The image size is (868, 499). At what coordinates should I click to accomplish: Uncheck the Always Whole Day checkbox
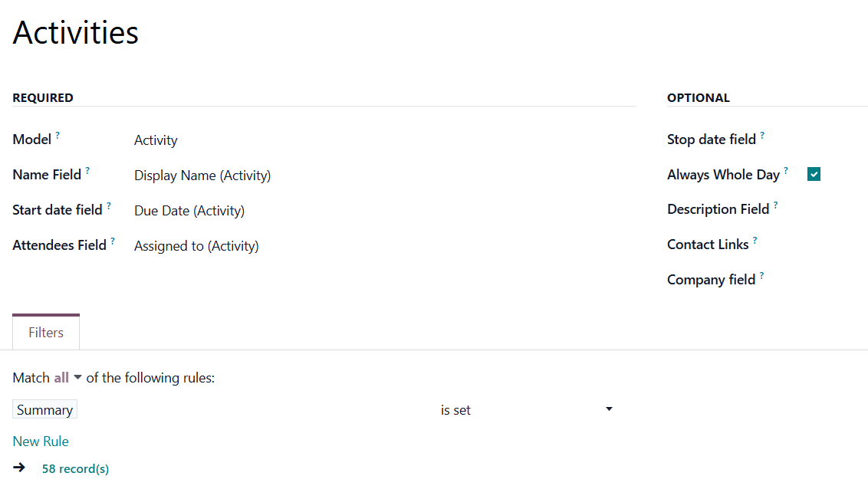(814, 175)
